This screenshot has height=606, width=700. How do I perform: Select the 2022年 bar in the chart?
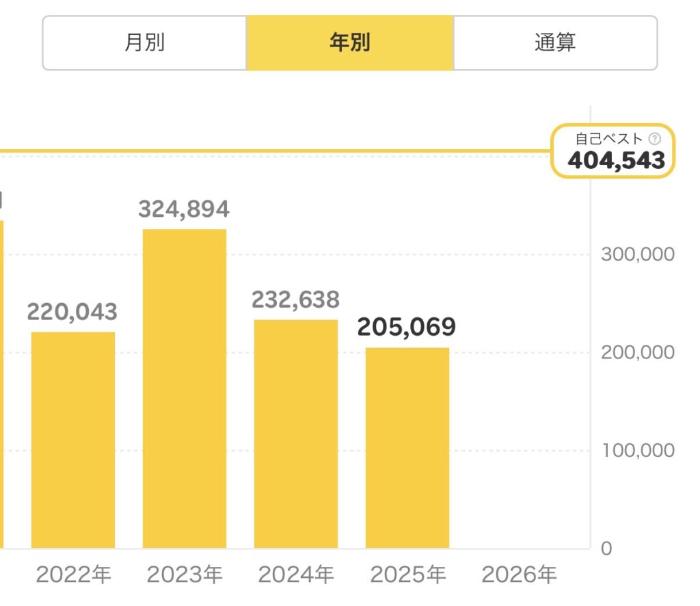pos(73,440)
